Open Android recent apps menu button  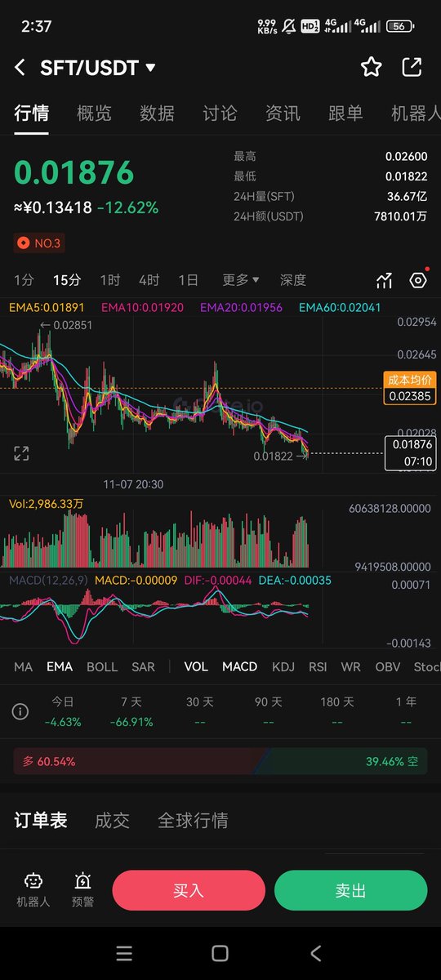124,953
